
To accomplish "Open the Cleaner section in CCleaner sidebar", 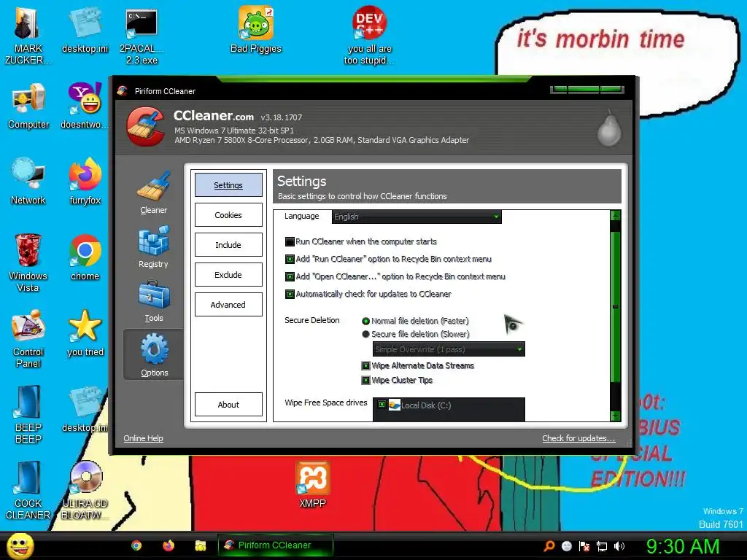I will (x=153, y=192).
